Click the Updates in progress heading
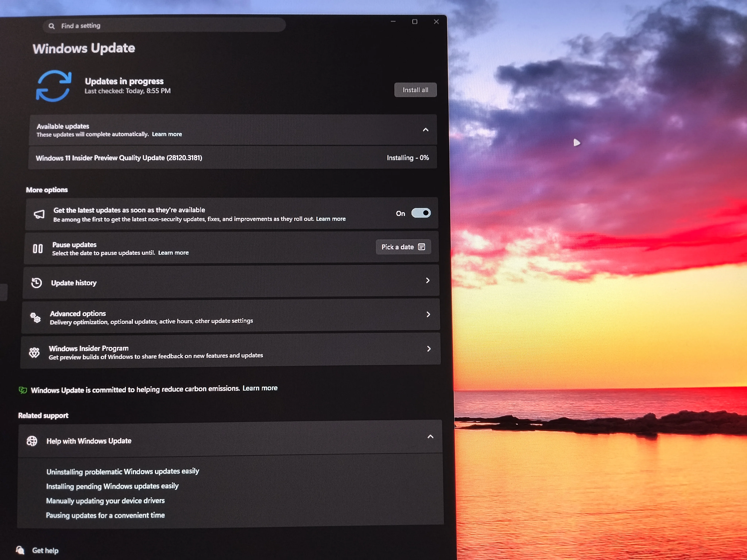The width and height of the screenshot is (747, 560). 124,81
